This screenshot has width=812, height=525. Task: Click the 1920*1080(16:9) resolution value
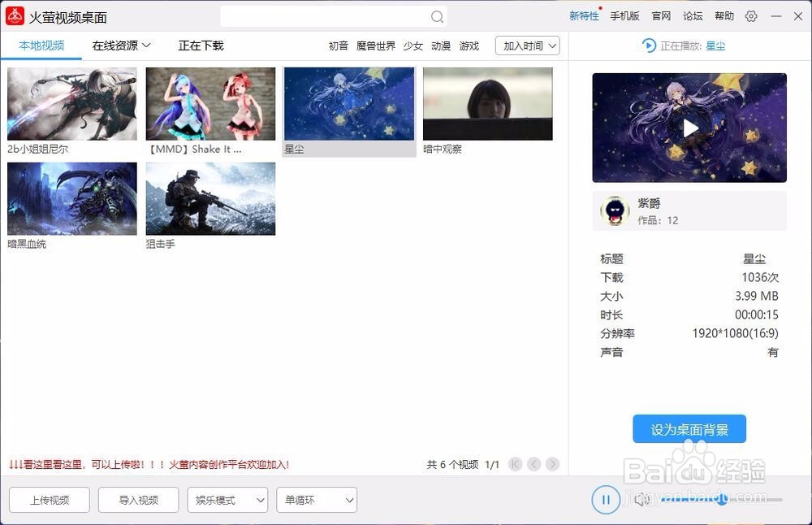click(736, 333)
